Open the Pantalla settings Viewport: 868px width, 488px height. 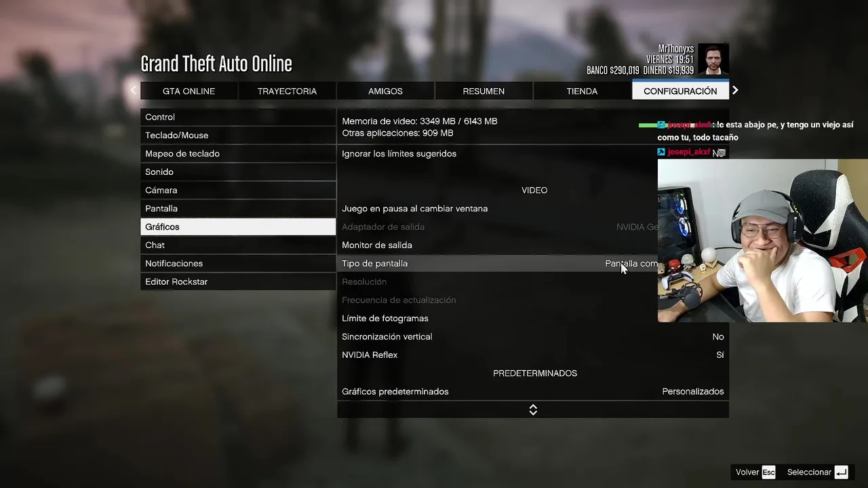238,209
